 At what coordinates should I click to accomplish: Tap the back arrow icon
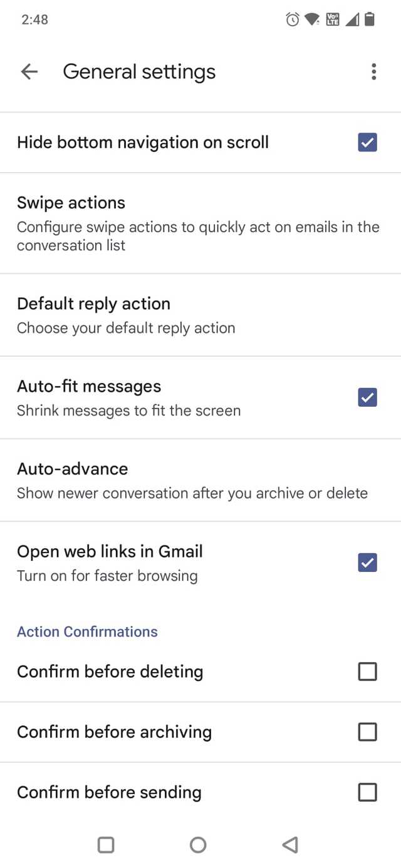click(29, 72)
